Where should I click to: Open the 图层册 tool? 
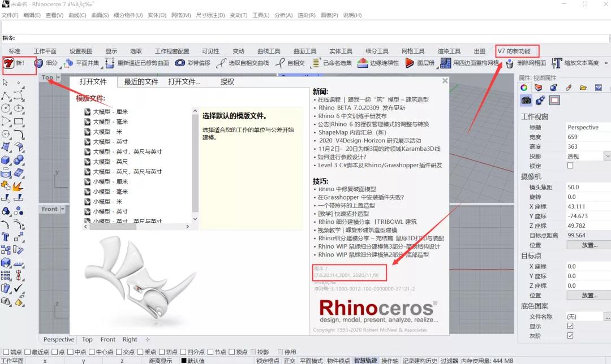(x=409, y=63)
